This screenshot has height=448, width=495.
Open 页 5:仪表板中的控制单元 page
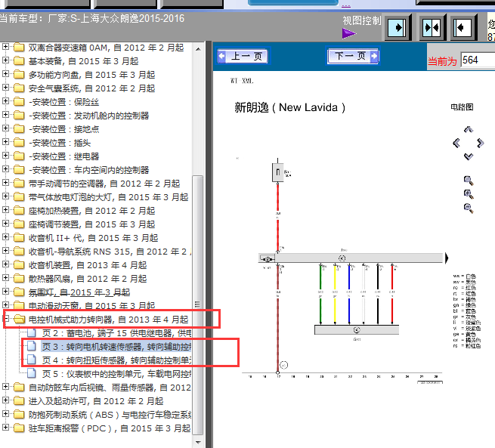(116, 374)
